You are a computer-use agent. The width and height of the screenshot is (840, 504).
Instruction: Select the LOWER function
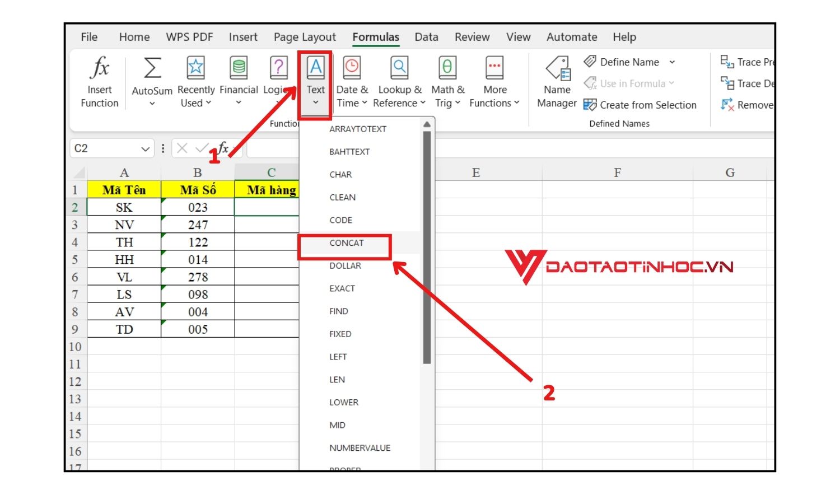(x=360, y=402)
